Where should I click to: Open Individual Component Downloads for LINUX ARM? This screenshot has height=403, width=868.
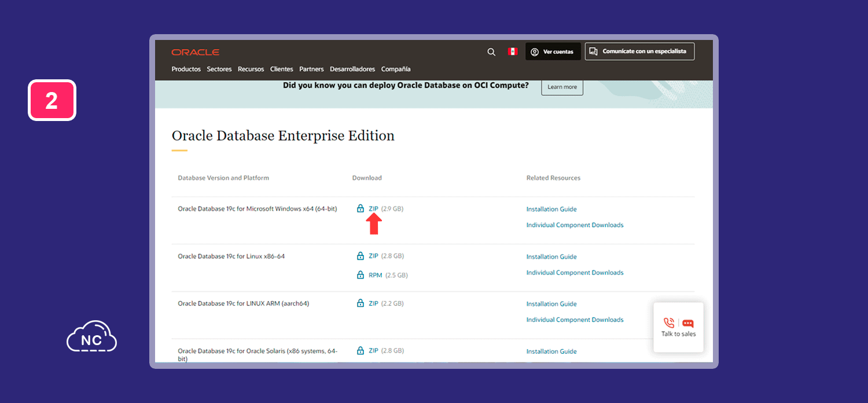tap(575, 320)
